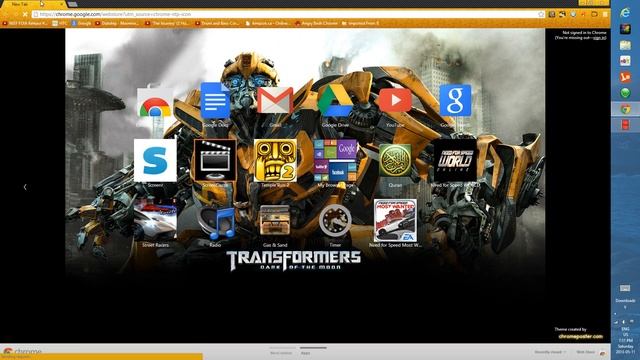Open the Google Search app

point(455,100)
